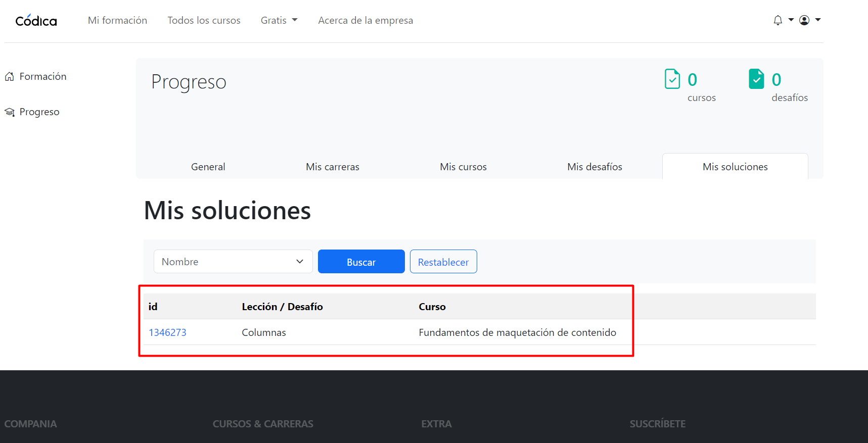Expand the Gratis dropdown menu
The height and width of the screenshot is (443, 868).
click(279, 20)
